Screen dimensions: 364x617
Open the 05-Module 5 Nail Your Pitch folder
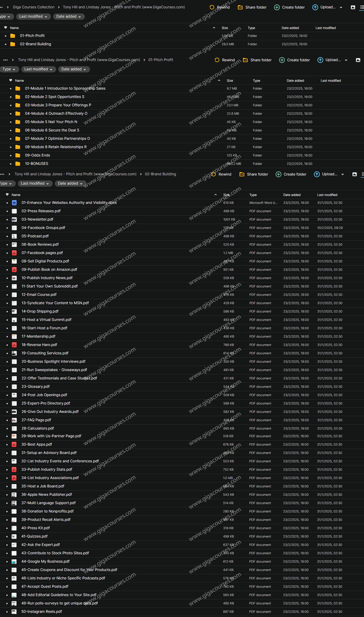(51, 122)
